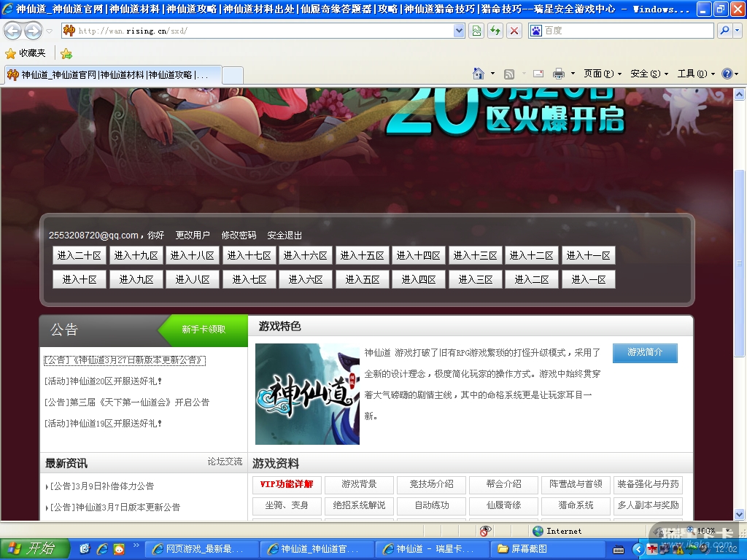
Task: Click the 论坛交流 forum link
Action: [225, 462]
